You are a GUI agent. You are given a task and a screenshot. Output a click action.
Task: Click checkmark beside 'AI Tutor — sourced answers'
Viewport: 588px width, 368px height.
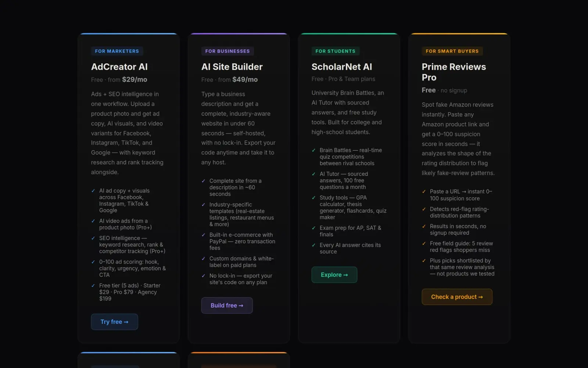[314, 174]
